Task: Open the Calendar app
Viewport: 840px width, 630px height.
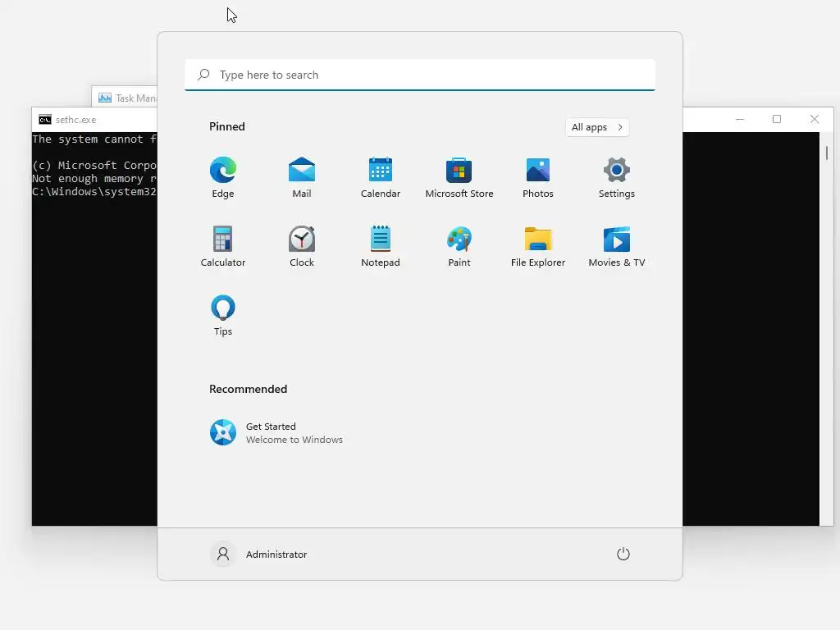Action: tap(381, 177)
